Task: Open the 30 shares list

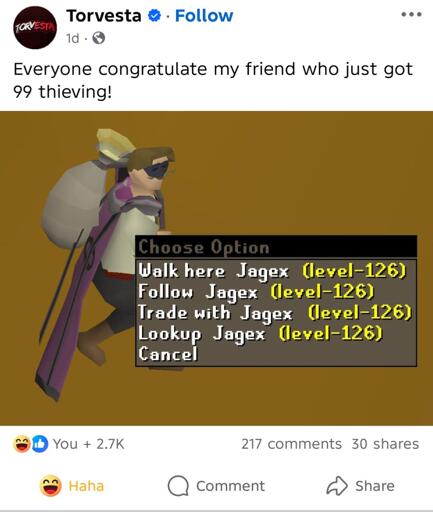Action: pyautogui.click(x=385, y=444)
